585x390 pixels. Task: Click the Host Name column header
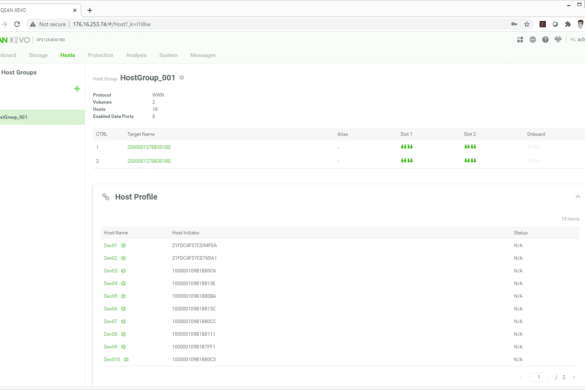[x=116, y=233]
